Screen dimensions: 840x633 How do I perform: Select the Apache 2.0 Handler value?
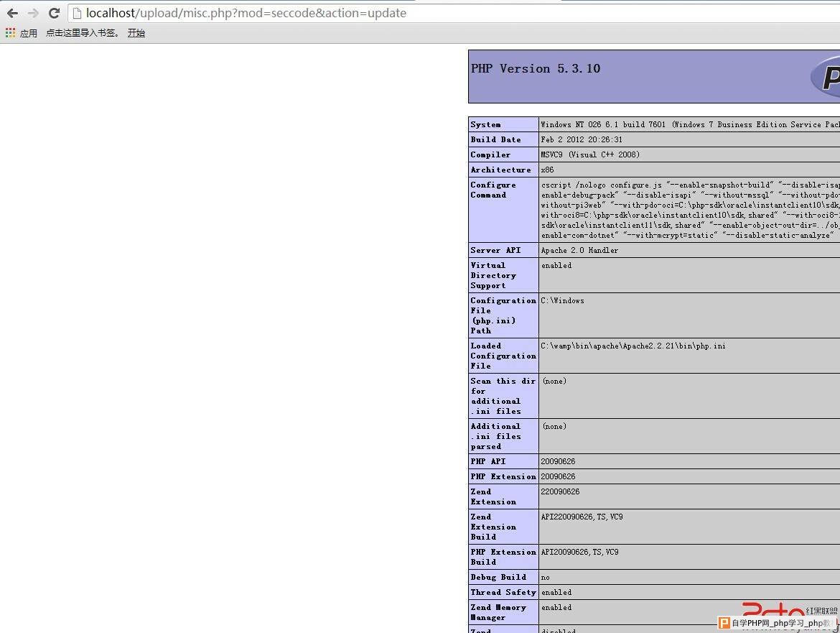579,250
